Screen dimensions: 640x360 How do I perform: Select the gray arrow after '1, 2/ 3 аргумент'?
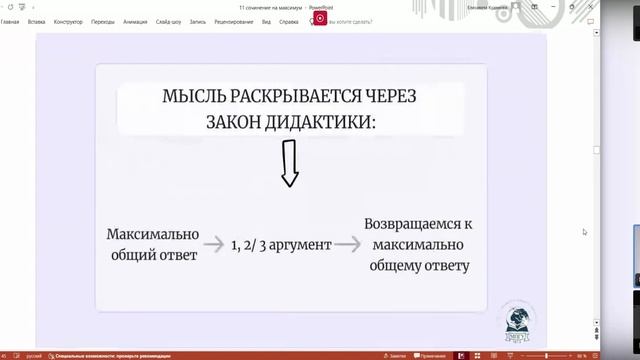pos(347,244)
